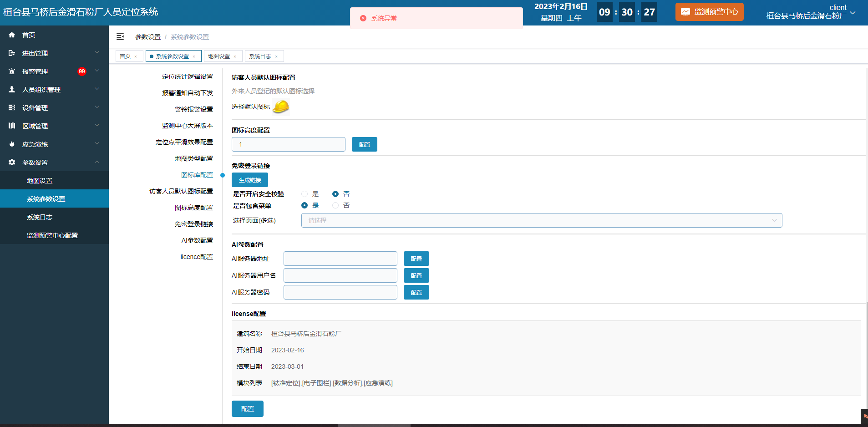Screen dimensions: 868x427
Task: Click the 生成链接 button
Action: [250, 180]
